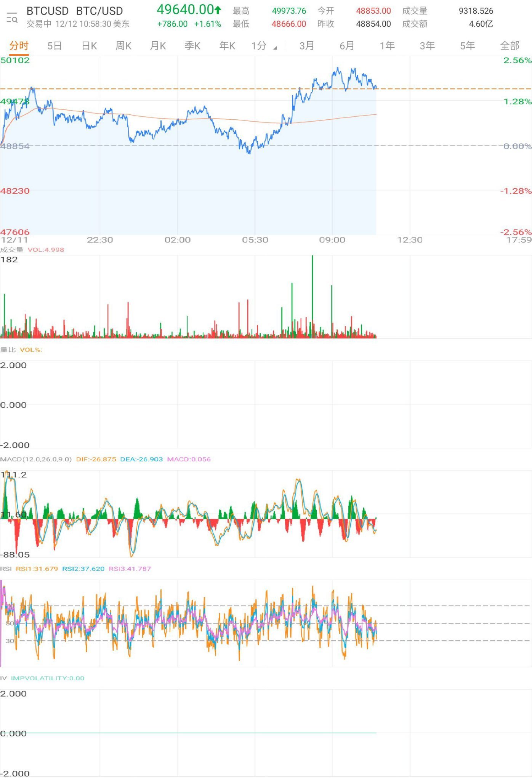Click the IV IMPVOLATILITY:0.00 label

pos(42,678)
